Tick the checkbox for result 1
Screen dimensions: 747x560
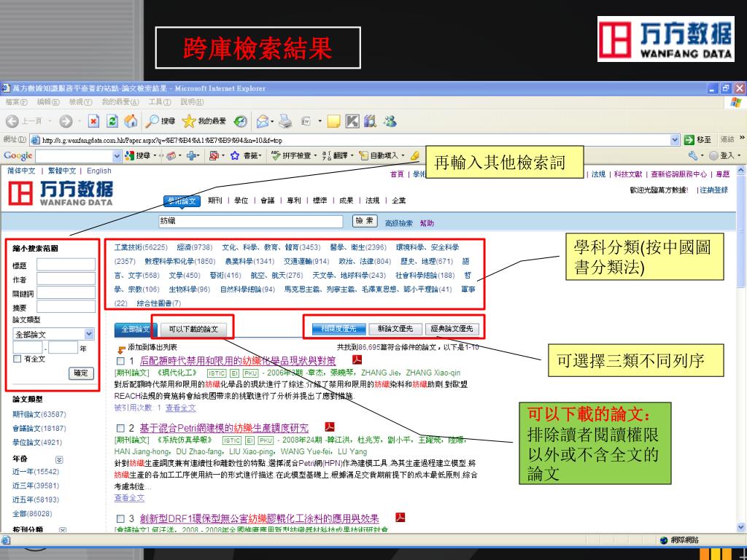pos(121,362)
